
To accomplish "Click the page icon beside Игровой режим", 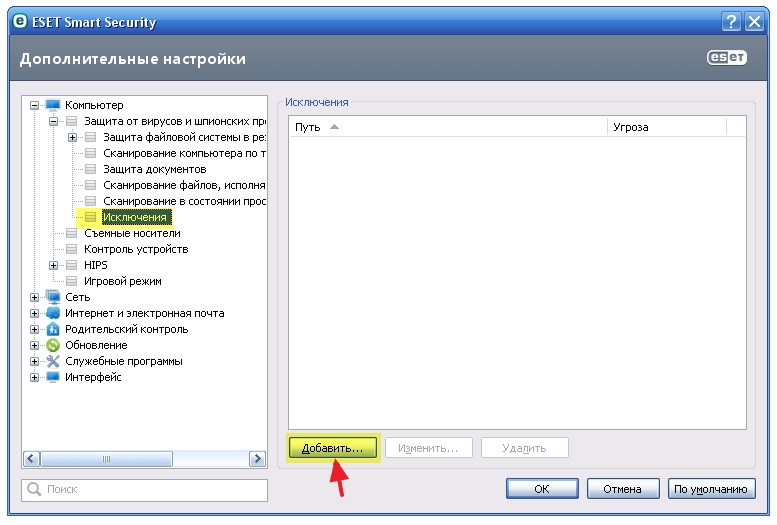I will point(71,281).
